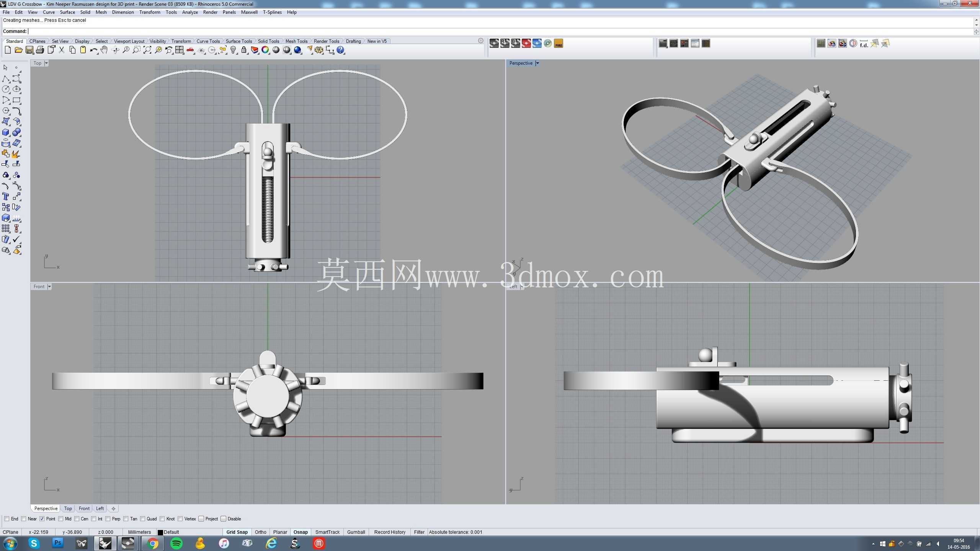
Task: Open the Maxwell menu
Action: coord(249,12)
